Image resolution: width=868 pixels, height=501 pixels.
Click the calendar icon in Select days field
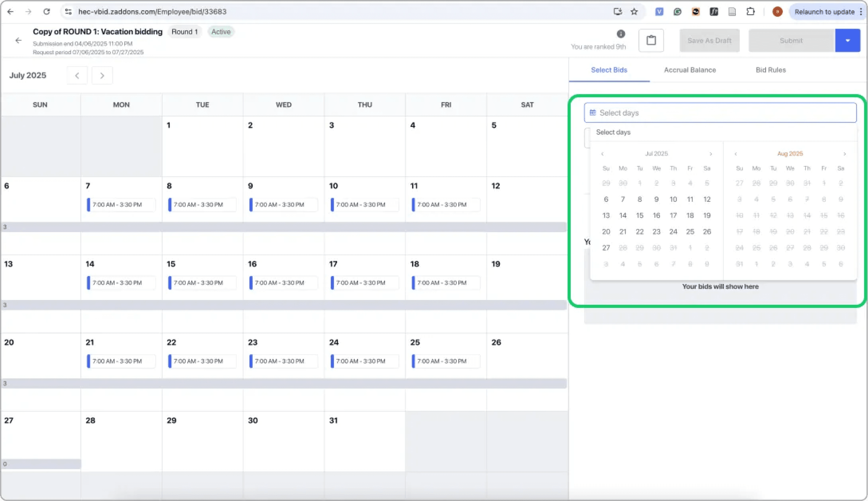pyautogui.click(x=592, y=113)
